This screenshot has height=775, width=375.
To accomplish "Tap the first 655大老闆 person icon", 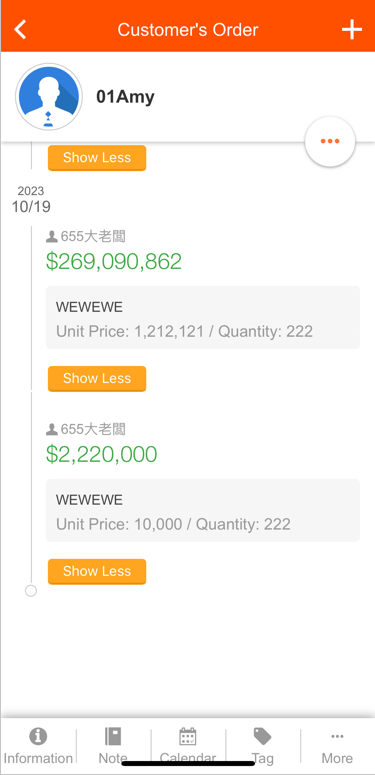I will pos(52,237).
